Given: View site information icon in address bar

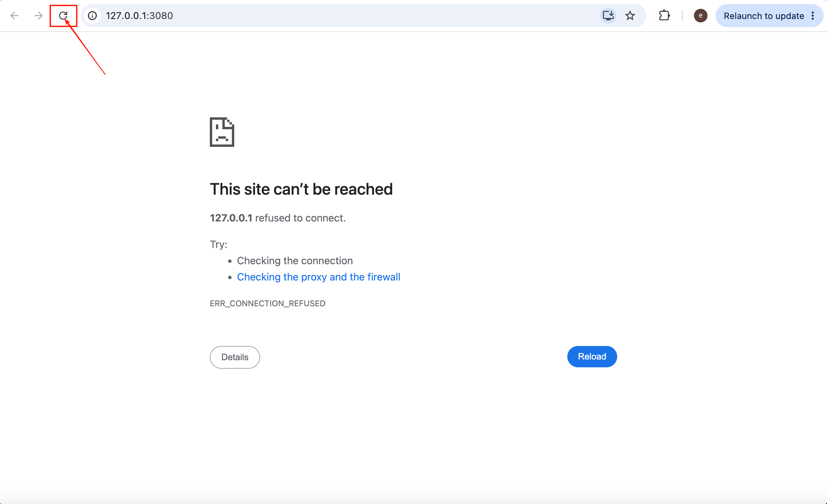Looking at the screenshot, I should pos(92,16).
